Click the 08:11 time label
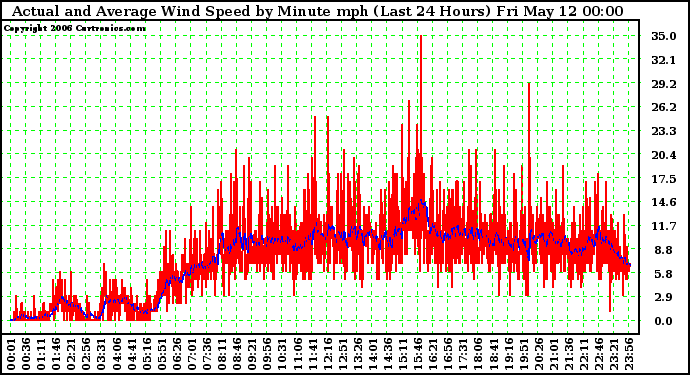Screen dimensions: 690x375 [222, 354]
